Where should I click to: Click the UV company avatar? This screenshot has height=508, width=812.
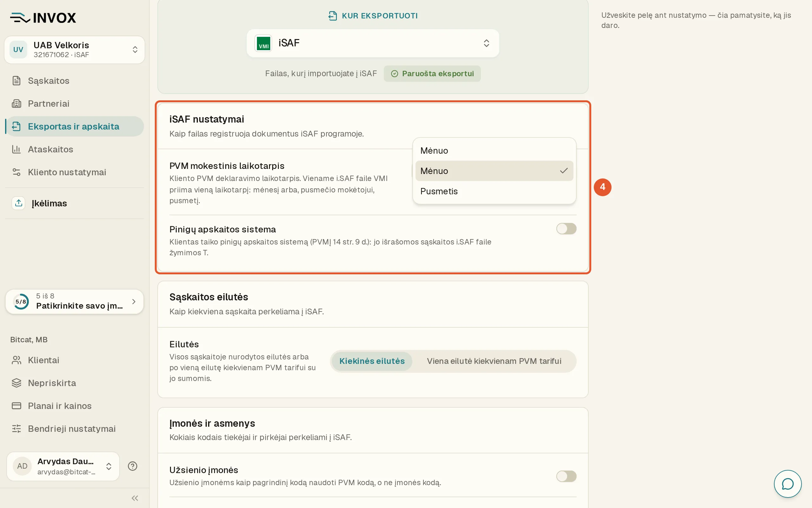[x=18, y=50]
